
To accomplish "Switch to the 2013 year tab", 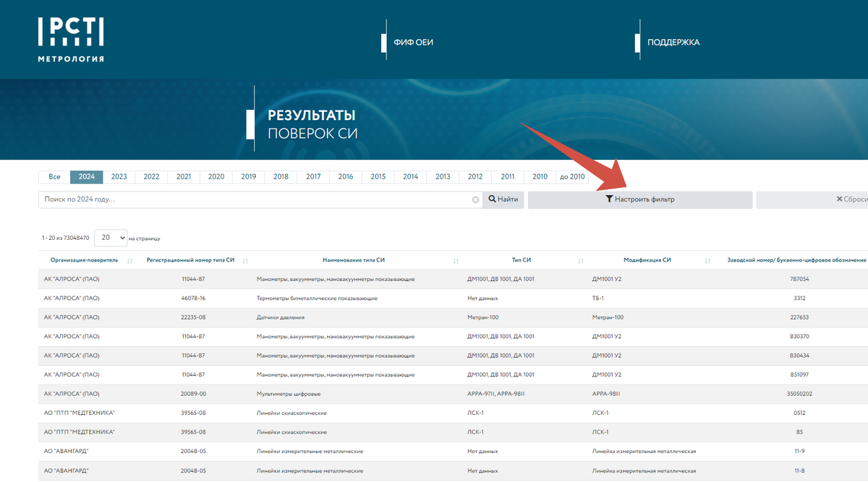I will pyautogui.click(x=443, y=177).
